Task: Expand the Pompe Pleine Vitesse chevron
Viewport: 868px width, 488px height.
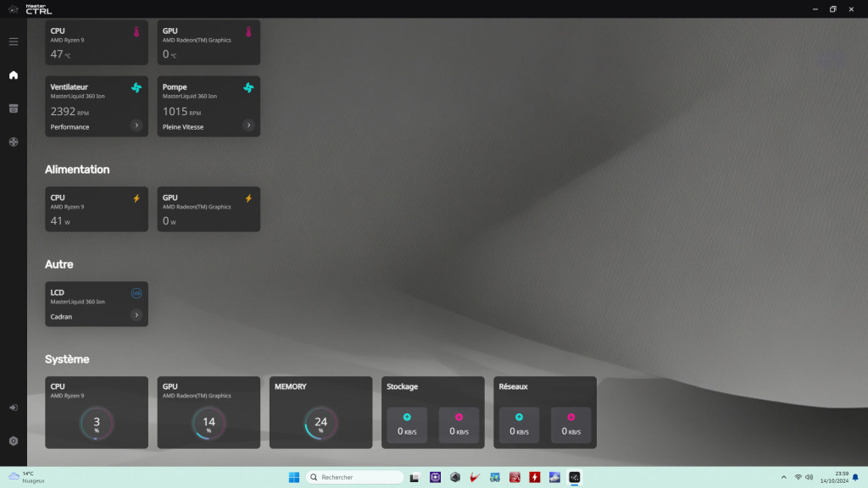Action: 248,125
